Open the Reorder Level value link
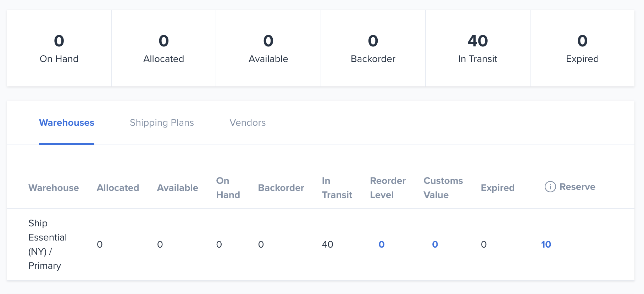644x294 pixels. click(x=382, y=244)
